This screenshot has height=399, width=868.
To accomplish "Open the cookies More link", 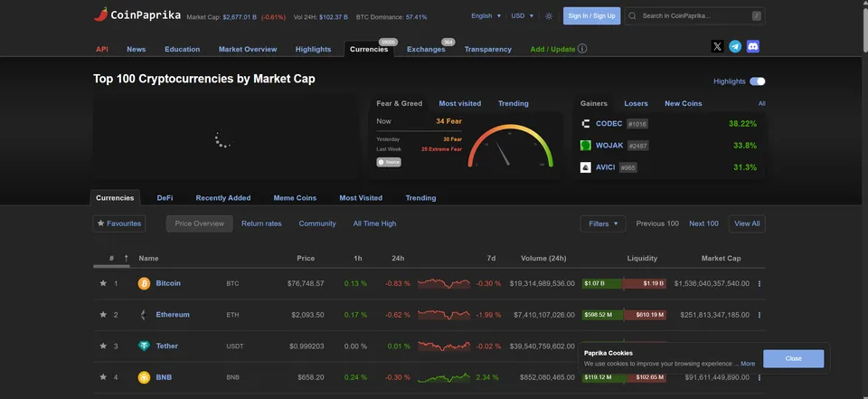I will point(748,364).
